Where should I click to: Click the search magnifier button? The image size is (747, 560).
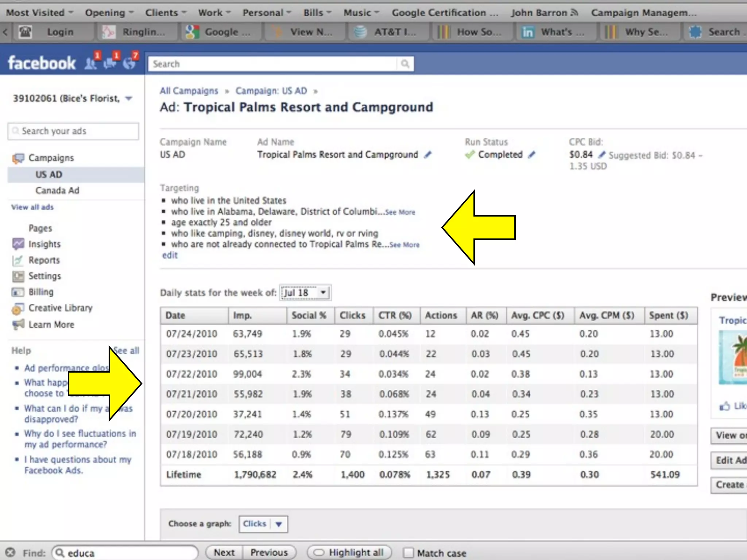[405, 64]
